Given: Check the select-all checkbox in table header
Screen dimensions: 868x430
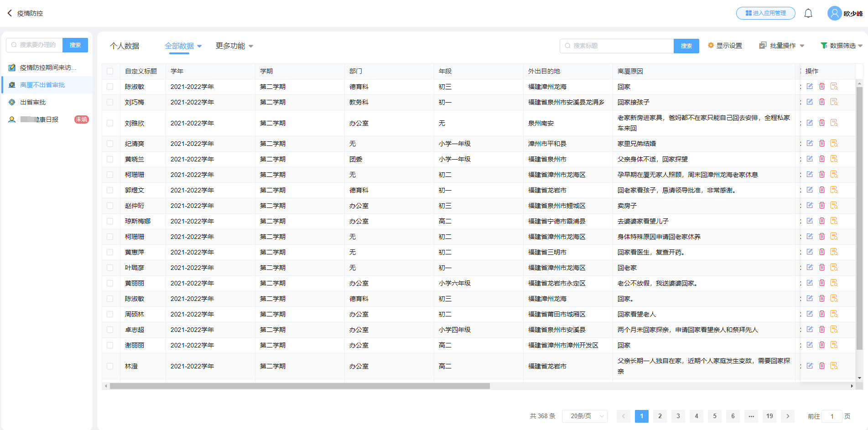Looking at the screenshot, I should point(110,71).
